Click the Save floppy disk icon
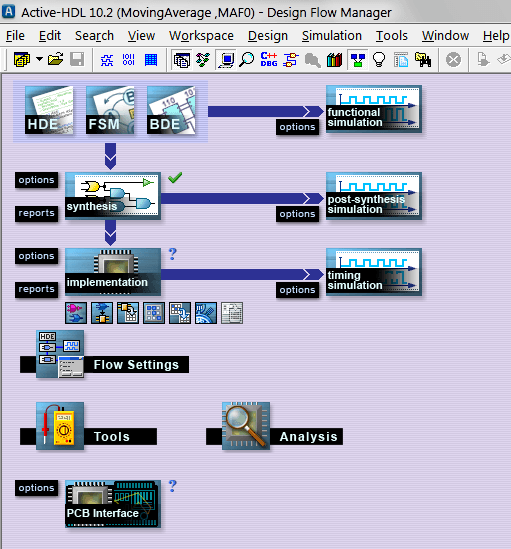The image size is (511, 549). coord(77,60)
